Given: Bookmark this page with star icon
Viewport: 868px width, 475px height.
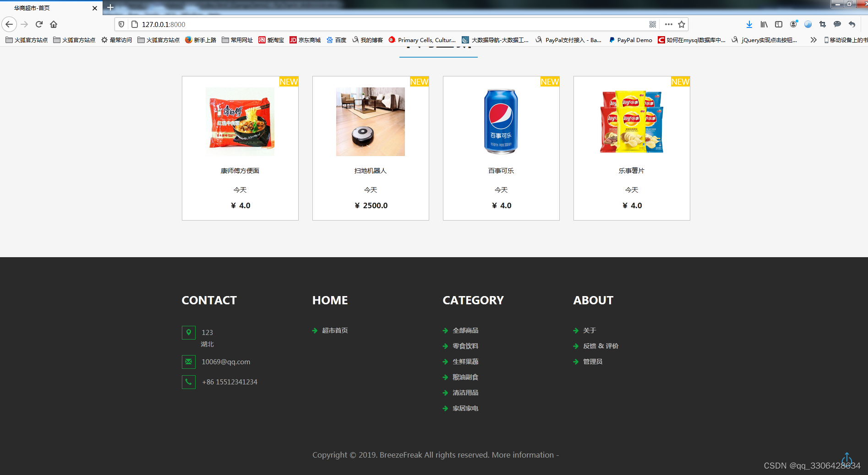Looking at the screenshot, I should click(x=682, y=24).
